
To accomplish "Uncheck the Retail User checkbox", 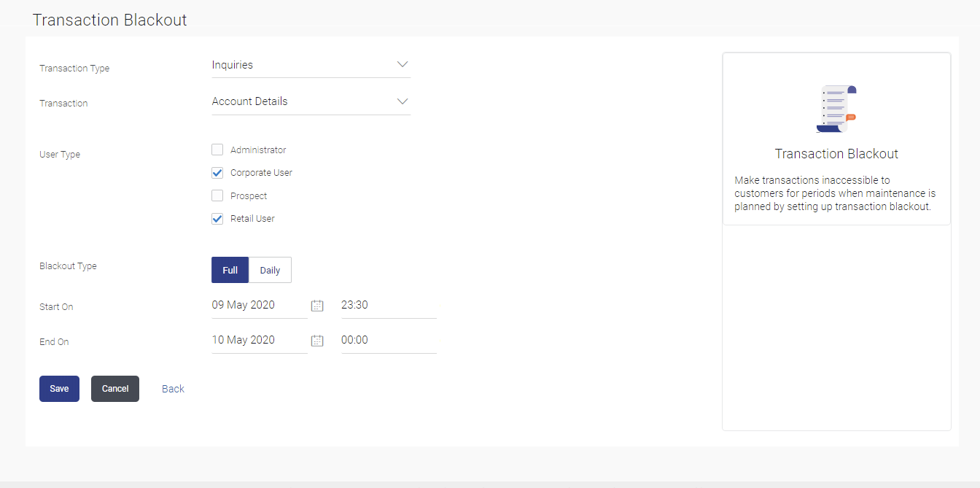I will [x=217, y=219].
